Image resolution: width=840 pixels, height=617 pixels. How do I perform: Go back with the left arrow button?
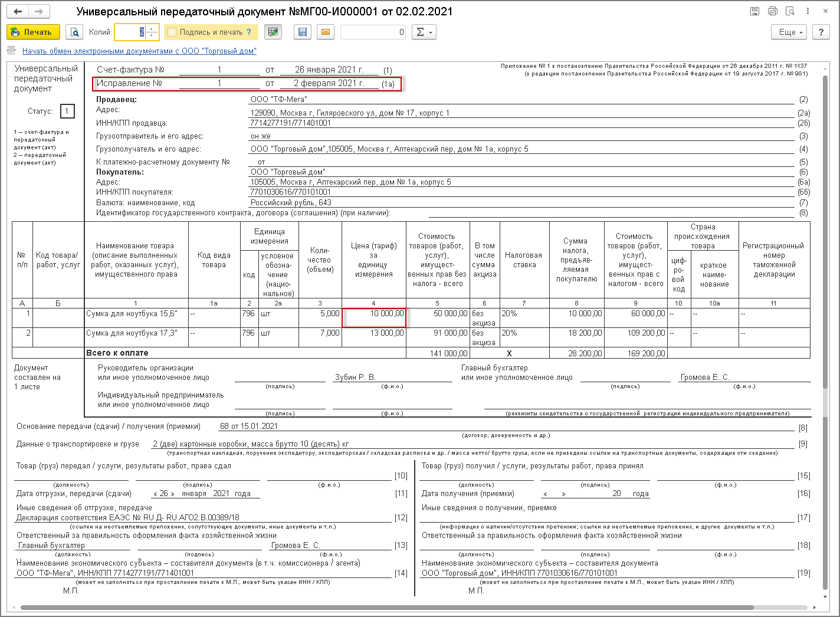(18, 11)
